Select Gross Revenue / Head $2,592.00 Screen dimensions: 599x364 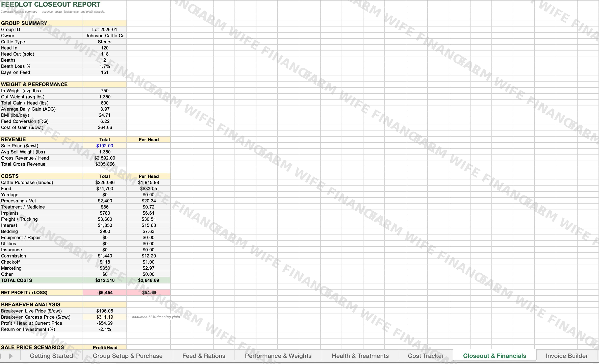(x=105, y=158)
